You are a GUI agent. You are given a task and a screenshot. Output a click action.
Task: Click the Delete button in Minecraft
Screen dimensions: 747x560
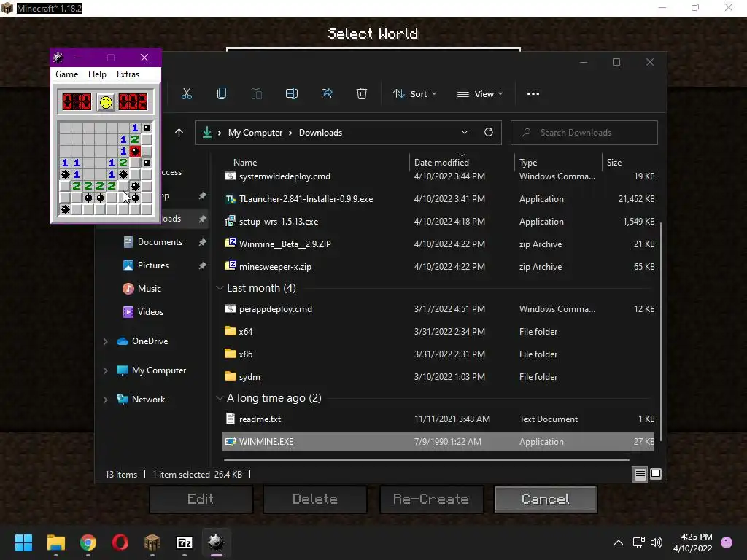[315, 499]
